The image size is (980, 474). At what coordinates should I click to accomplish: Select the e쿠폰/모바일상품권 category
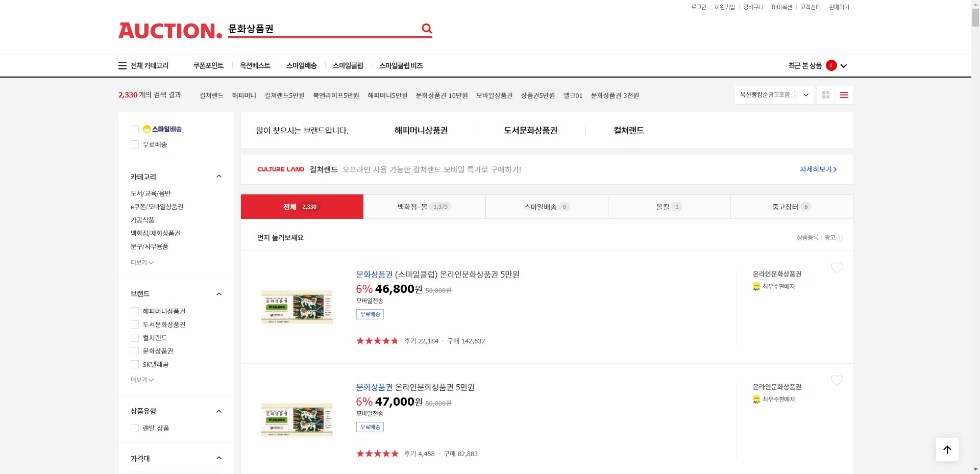point(157,207)
